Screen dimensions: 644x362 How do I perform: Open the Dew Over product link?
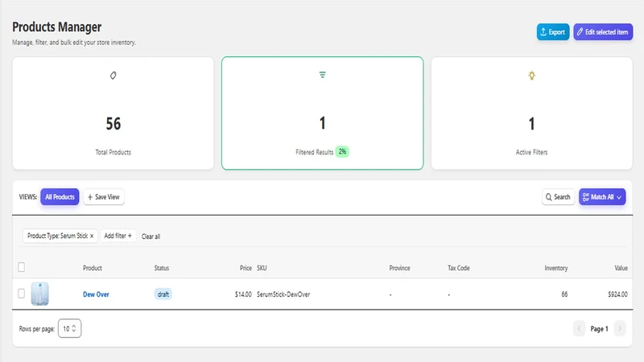point(96,294)
